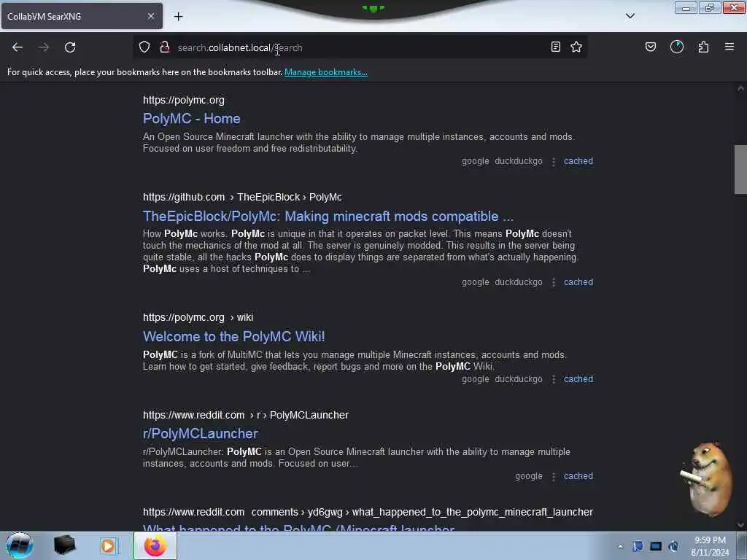Open Welcome to the PolyMC Wiki result
Screen dimensions: 747x560
click(x=234, y=337)
